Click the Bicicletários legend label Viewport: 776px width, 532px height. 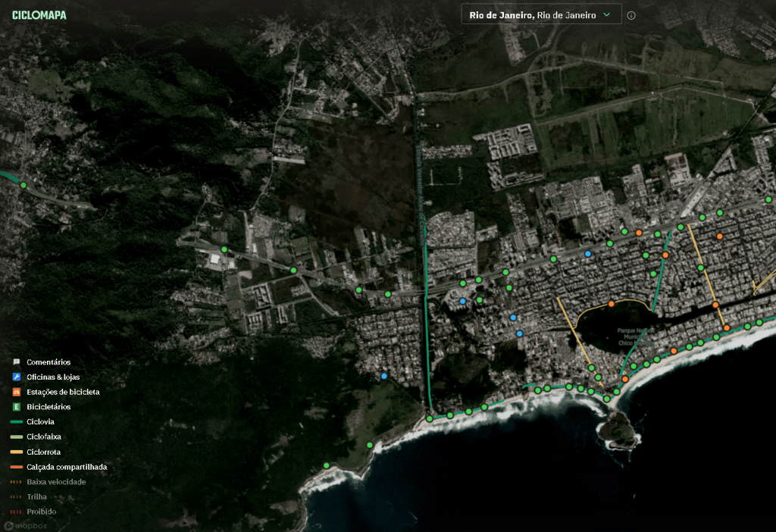click(52, 407)
